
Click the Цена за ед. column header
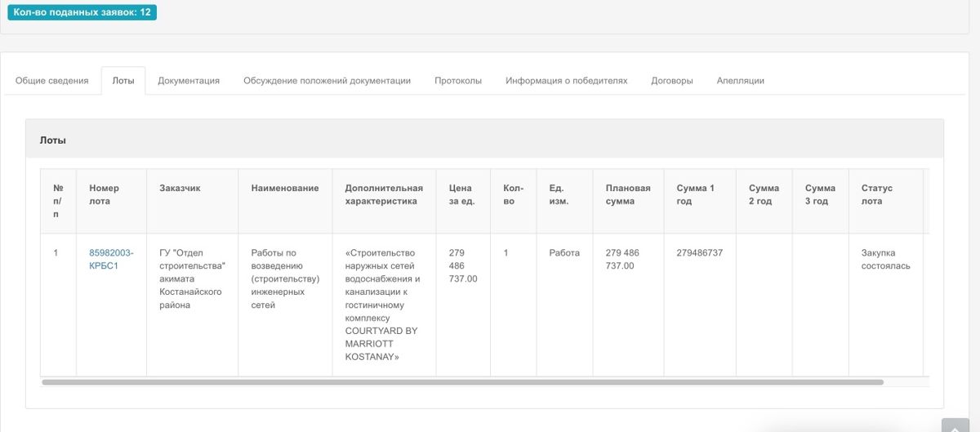click(461, 194)
